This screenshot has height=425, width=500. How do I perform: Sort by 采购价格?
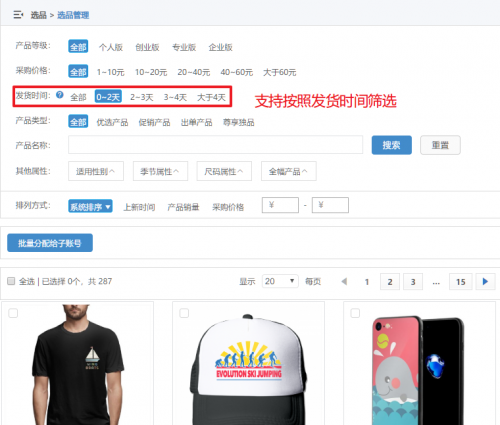tap(228, 207)
